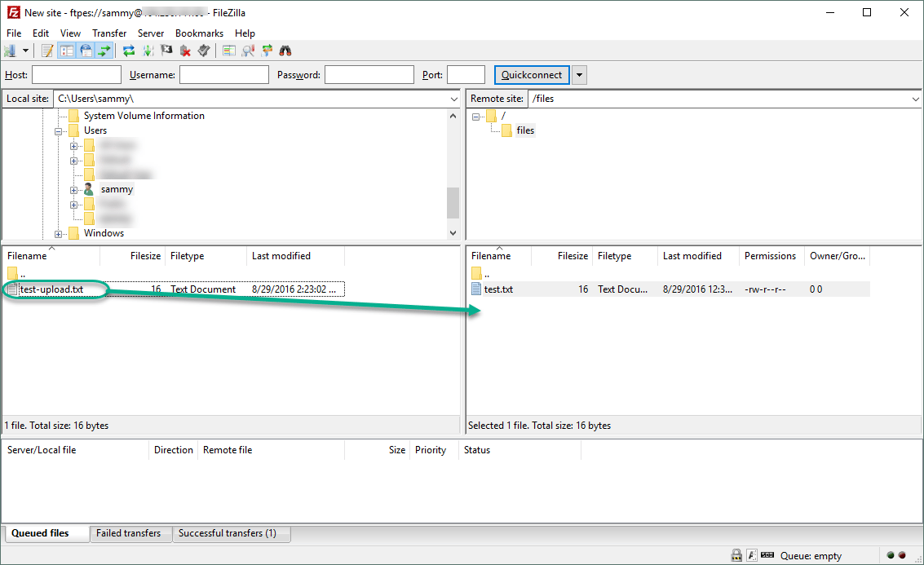Toggle local directory tree display
The image size is (924, 565).
[x=67, y=51]
